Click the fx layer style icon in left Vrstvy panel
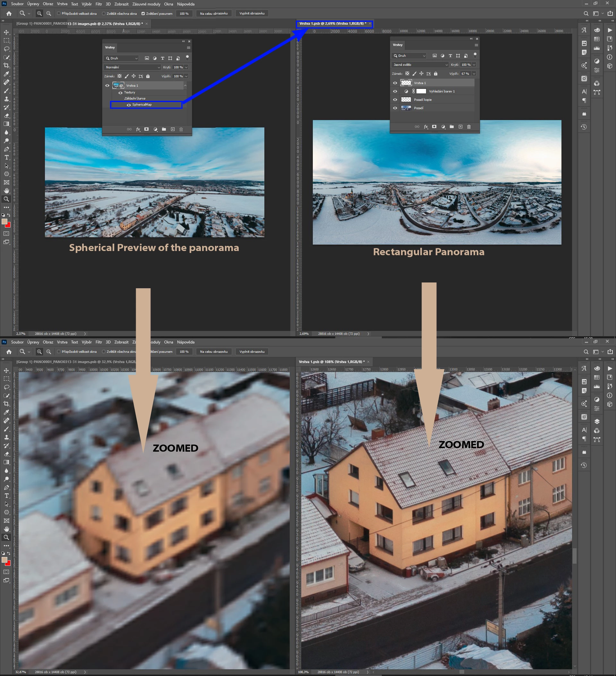This screenshot has height=676, width=616. click(x=138, y=129)
